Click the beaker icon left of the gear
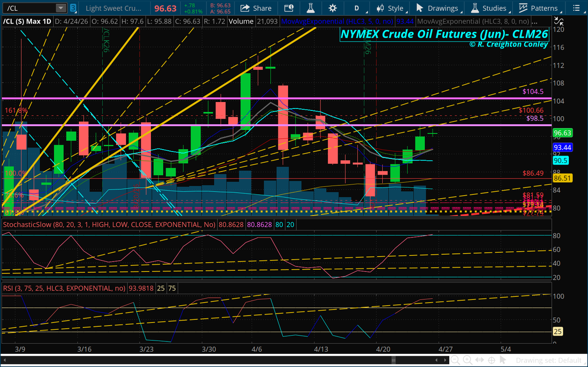 [x=311, y=8]
